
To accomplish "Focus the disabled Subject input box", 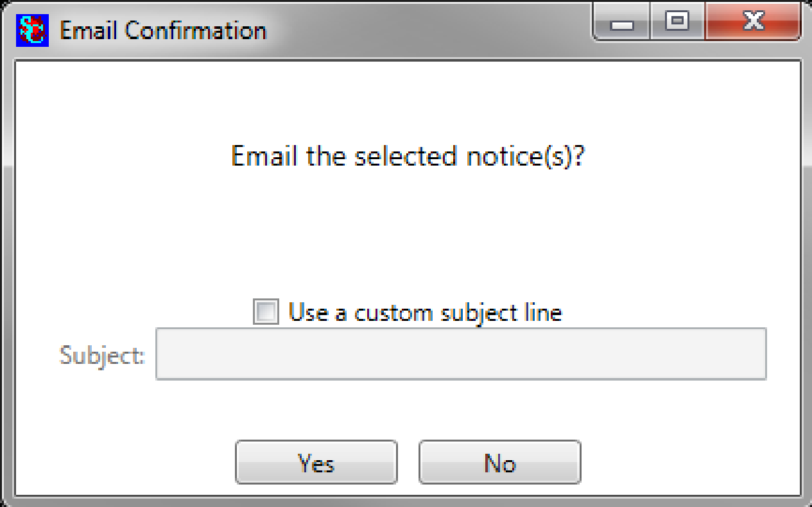I will coord(461,354).
